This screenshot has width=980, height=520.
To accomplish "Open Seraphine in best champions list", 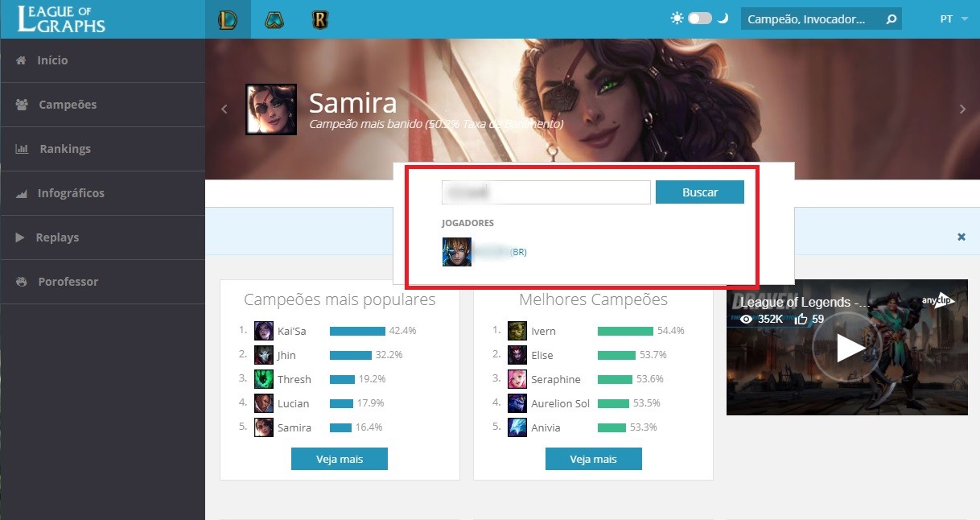I will tap(556, 379).
